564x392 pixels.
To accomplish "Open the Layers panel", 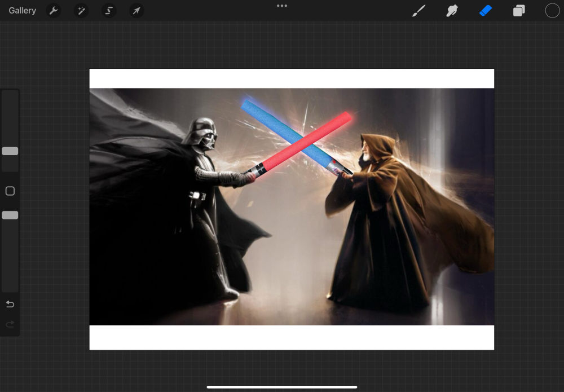I will [519, 11].
